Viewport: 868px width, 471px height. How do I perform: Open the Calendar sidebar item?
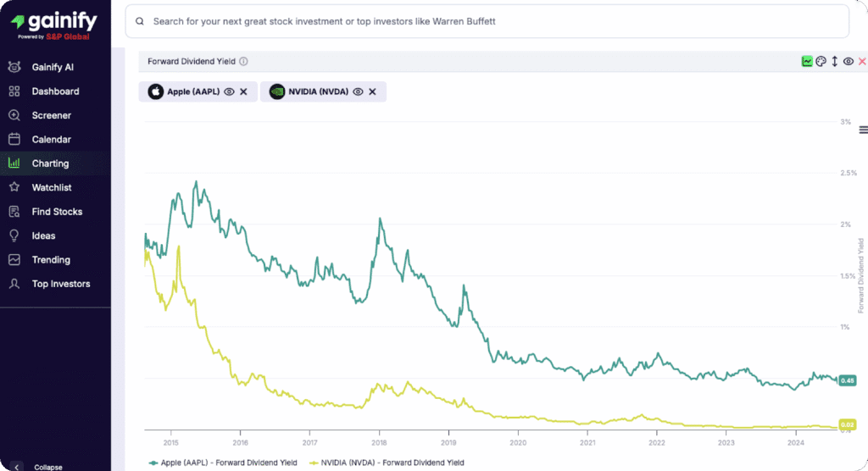51,139
